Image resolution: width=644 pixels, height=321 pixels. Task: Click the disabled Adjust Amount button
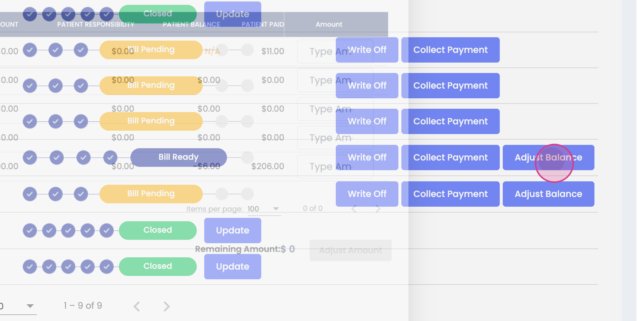350,250
